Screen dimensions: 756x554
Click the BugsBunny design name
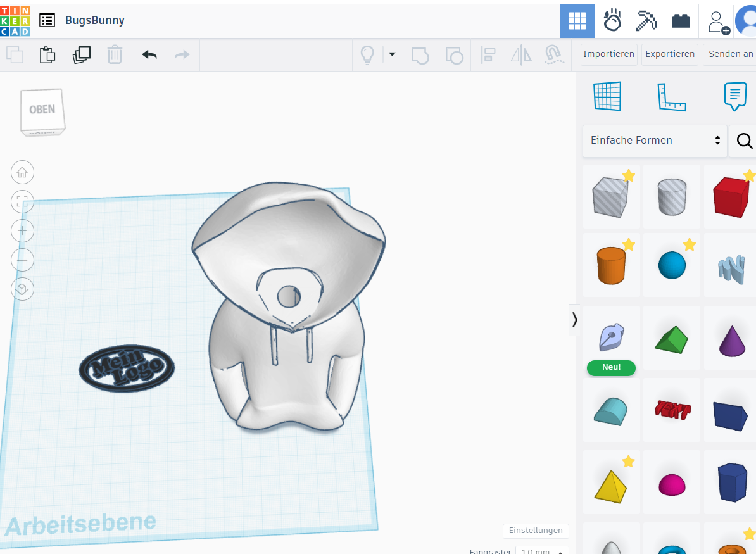pos(95,20)
